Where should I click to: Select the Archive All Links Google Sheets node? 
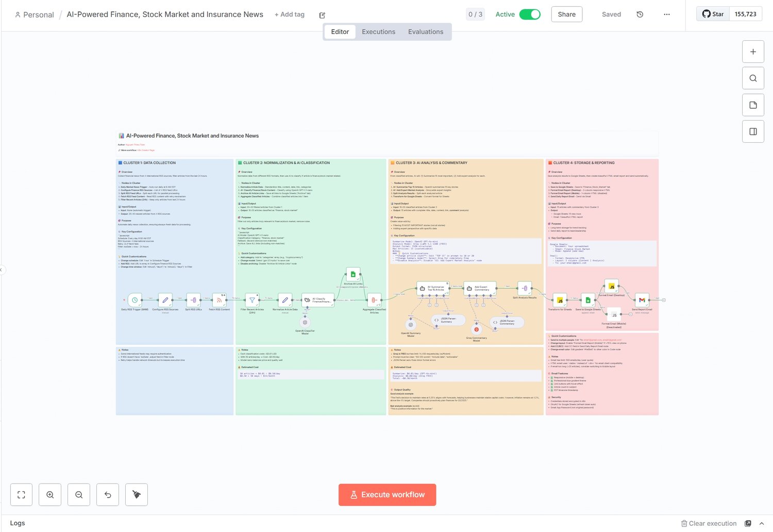(353, 274)
